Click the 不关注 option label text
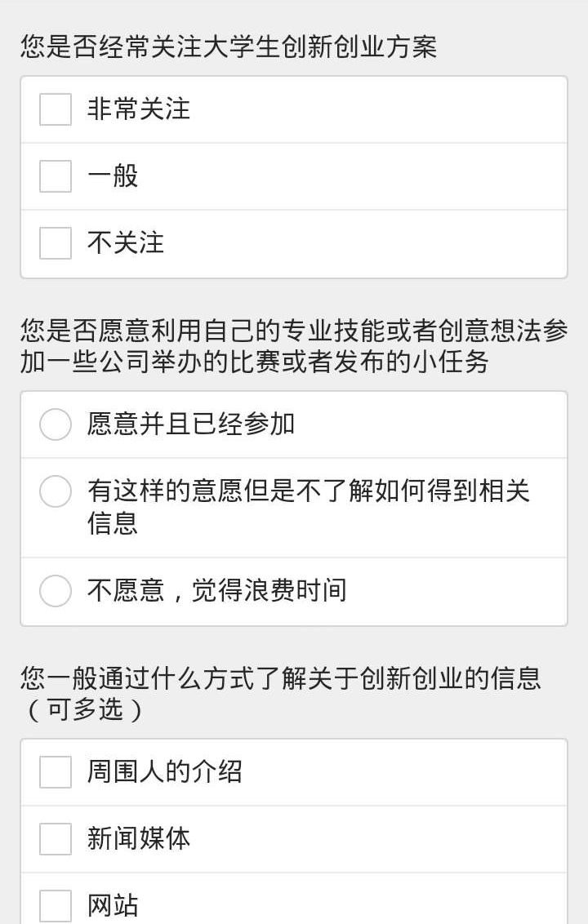This screenshot has height=924, width=588. (x=126, y=242)
